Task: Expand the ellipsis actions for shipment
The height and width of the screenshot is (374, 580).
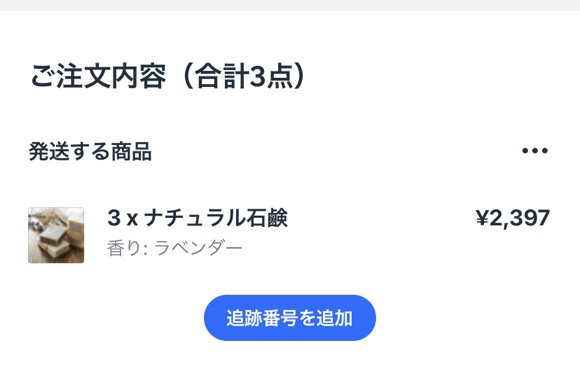Action: pyautogui.click(x=535, y=151)
